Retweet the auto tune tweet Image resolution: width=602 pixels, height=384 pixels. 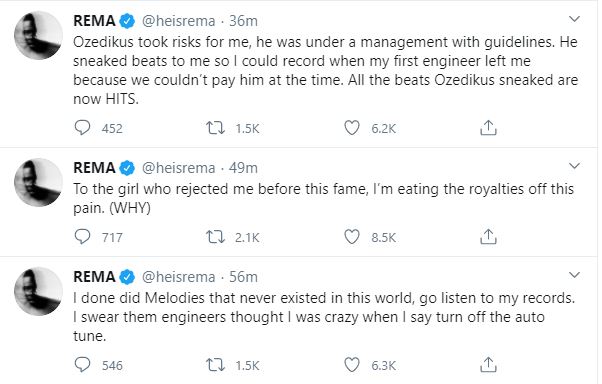click(x=215, y=365)
